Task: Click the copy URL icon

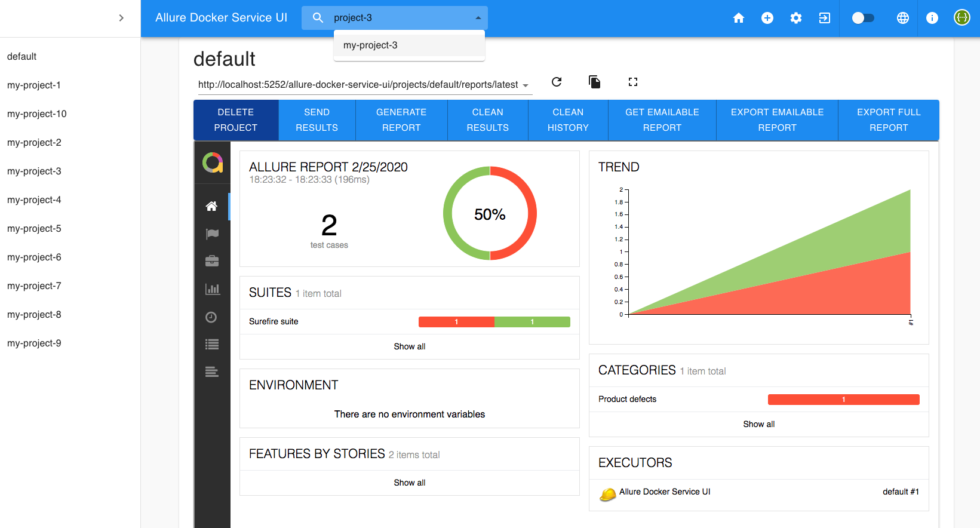Action: (595, 82)
